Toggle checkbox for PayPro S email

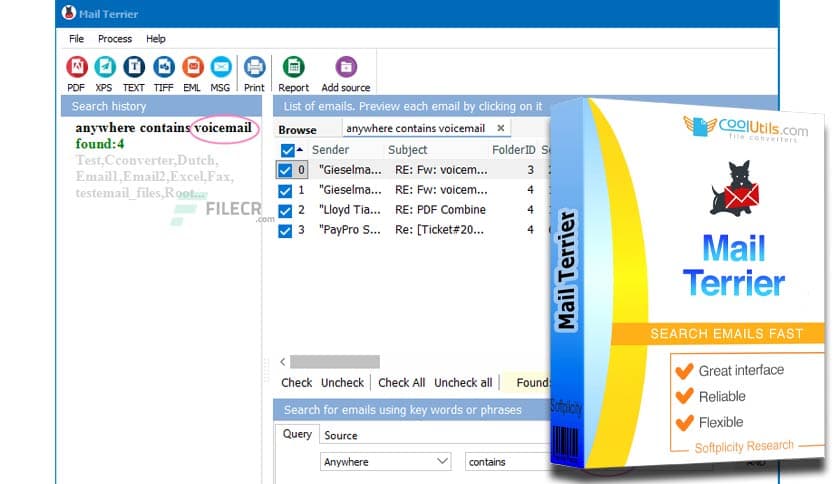pyautogui.click(x=285, y=231)
